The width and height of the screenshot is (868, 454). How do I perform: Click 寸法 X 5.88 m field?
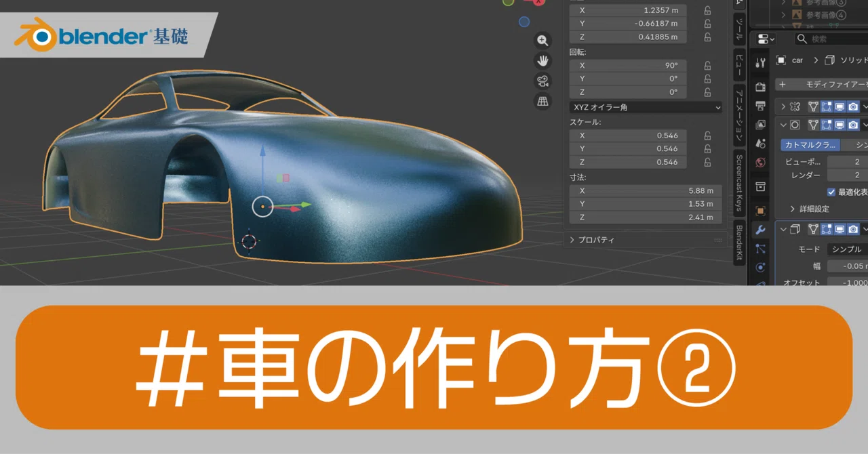(x=646, y=190)
